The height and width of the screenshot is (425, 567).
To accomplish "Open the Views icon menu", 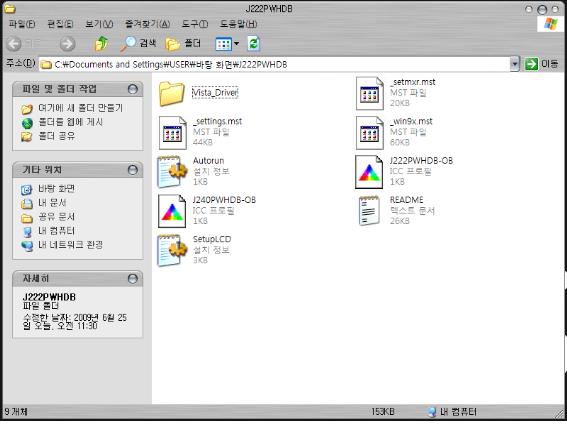I will point(227,44).
